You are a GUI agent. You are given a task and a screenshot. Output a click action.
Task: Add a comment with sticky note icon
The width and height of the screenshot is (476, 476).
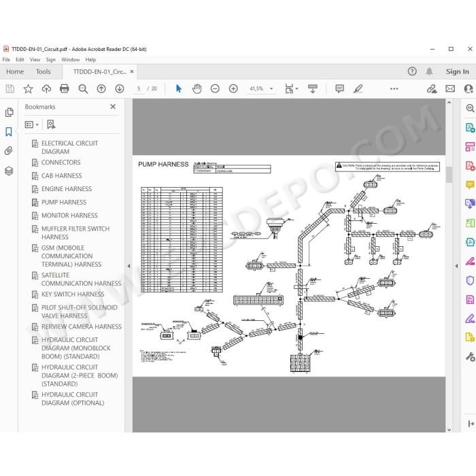(x=339, y=88)
